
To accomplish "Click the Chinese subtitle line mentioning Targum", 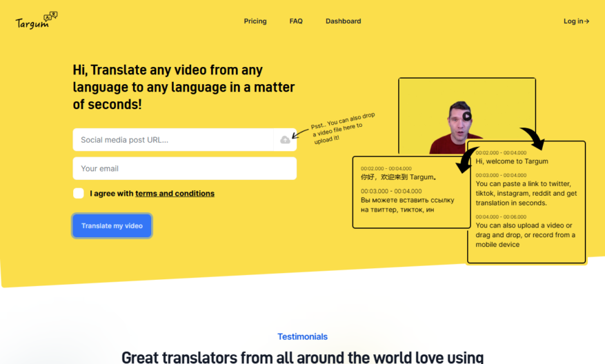I will point(399,177).
